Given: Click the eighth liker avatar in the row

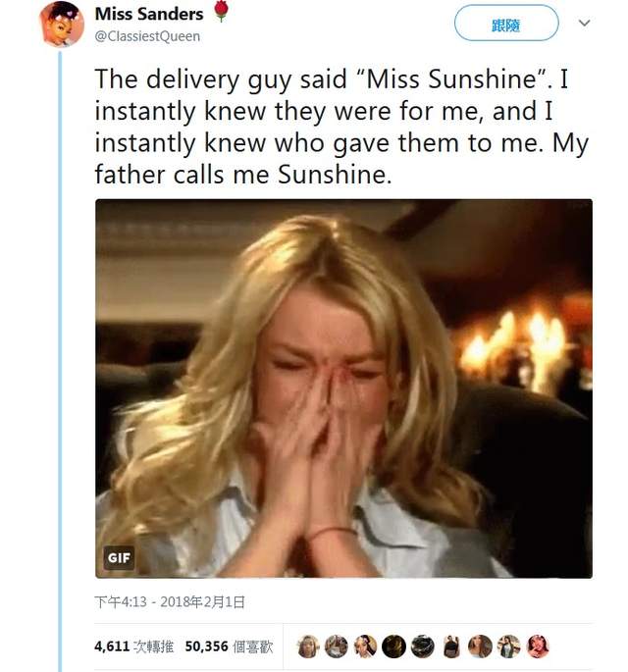Looking at the screenshot, I should tap(509, 646).
